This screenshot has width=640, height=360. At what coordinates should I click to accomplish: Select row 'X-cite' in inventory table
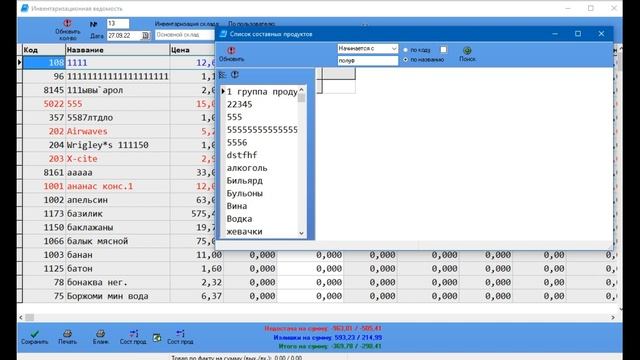click(x=119, y=158)
